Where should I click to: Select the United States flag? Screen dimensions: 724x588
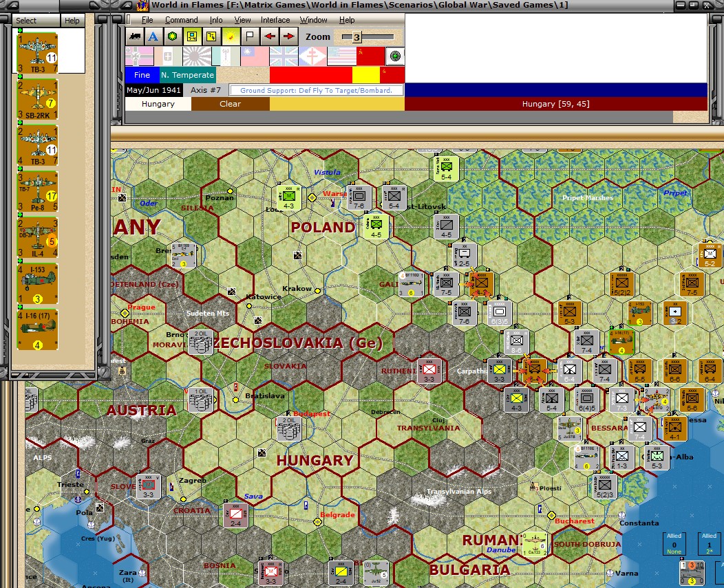tap(341, 56)
